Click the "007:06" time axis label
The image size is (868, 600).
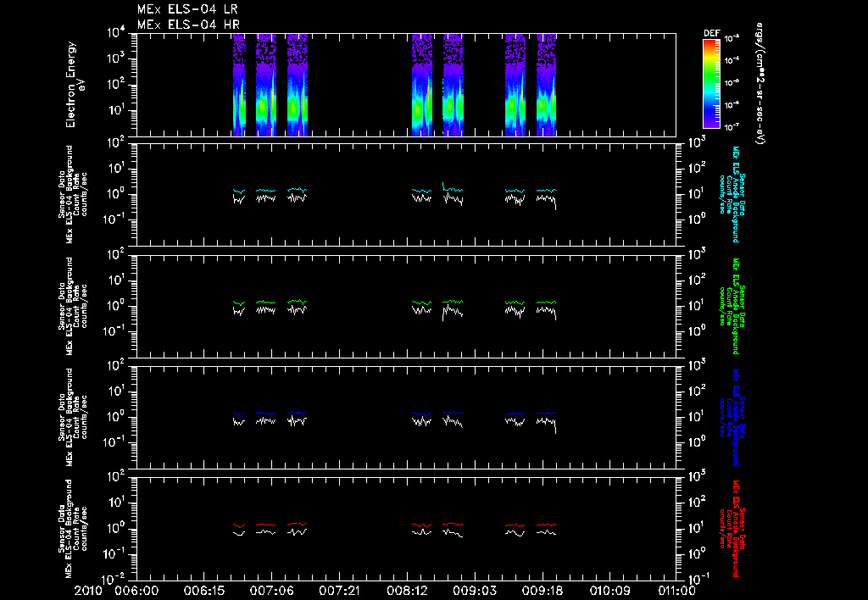271,592
